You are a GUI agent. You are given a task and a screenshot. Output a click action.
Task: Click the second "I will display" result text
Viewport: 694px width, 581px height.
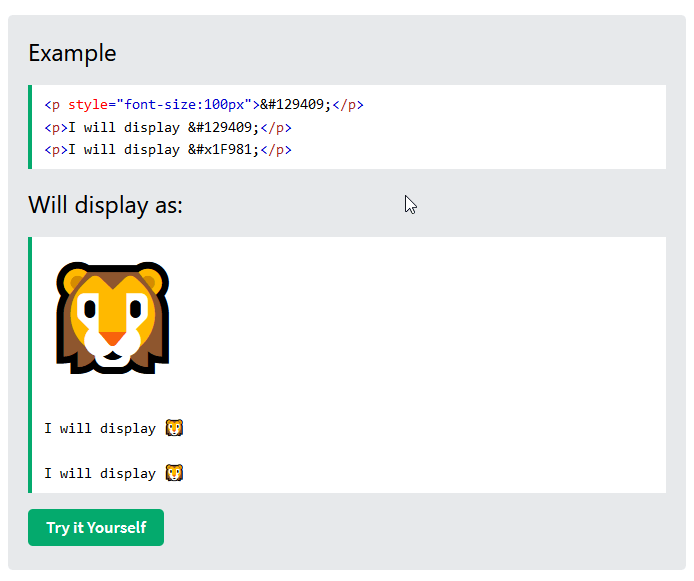[99, 473]
